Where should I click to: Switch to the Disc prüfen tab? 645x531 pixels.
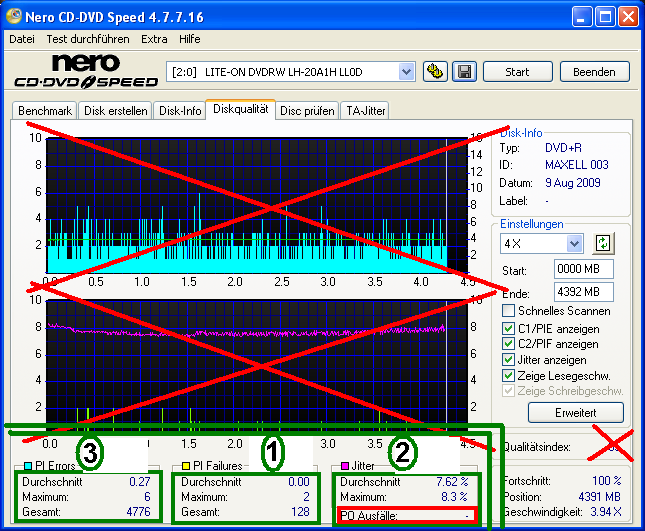[x=307, y=111]
